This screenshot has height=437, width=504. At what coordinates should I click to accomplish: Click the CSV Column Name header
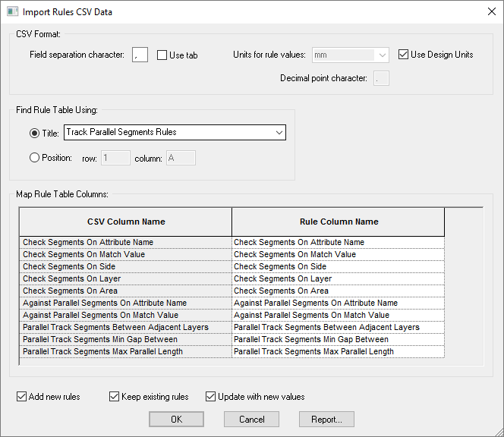click(x=126, y=222)
